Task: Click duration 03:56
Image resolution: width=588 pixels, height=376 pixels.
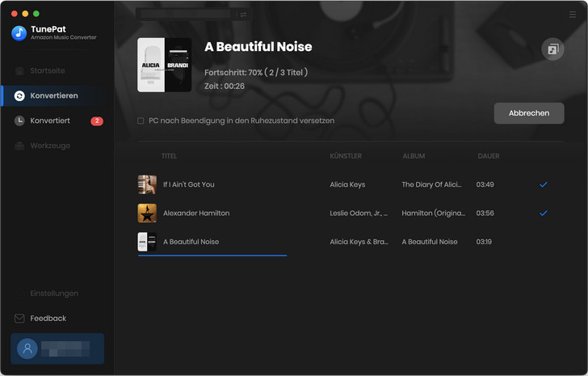Action: coord(485,213)
